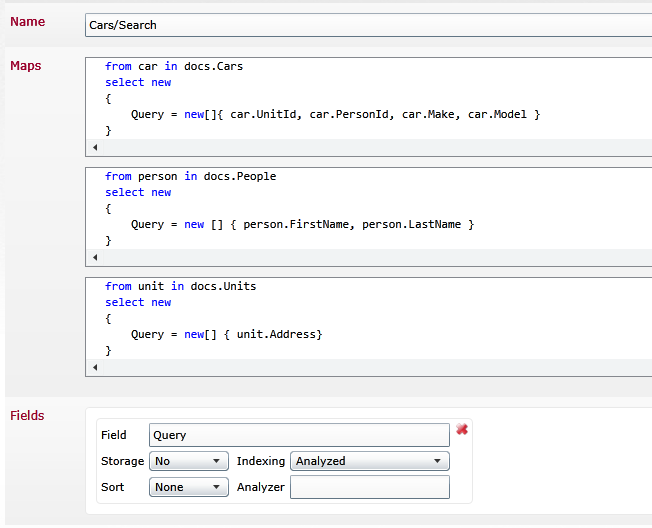652x528 pixels.
Task: Click 'select new' in the Cars map
Action: tap(138, 82)
